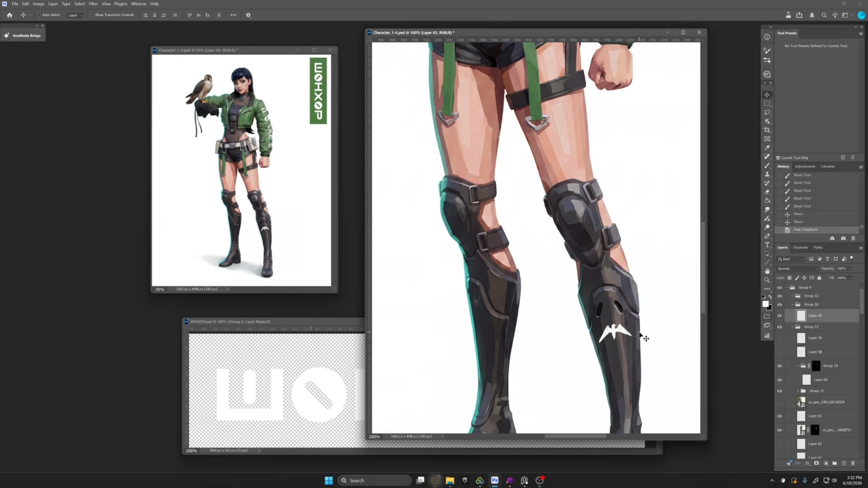Open Windows taskbar Search box
868x488 pixels.
[374, 480]
